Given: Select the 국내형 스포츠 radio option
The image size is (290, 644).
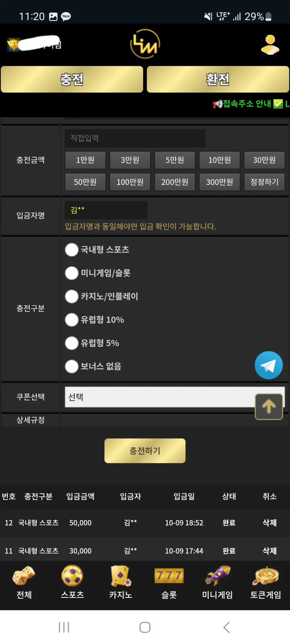Looking at the screenshot, I should (x=72, y=250).
